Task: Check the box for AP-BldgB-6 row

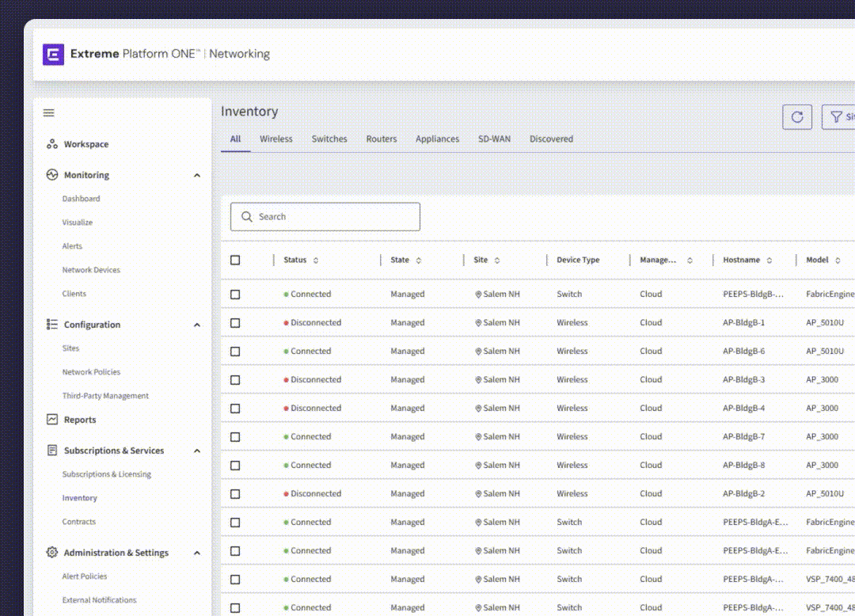Action: point(235,351)
